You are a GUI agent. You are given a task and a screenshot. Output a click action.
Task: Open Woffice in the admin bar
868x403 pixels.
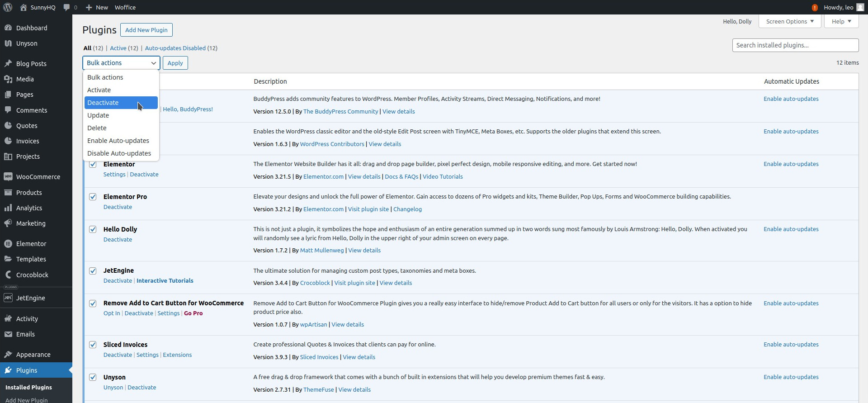pyautogui.click(x=125, y=7)
